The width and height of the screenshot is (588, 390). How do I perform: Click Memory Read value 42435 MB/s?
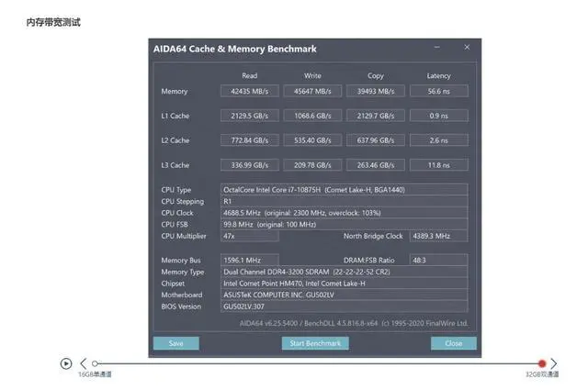pyautogui.click(x=250, y=91)
